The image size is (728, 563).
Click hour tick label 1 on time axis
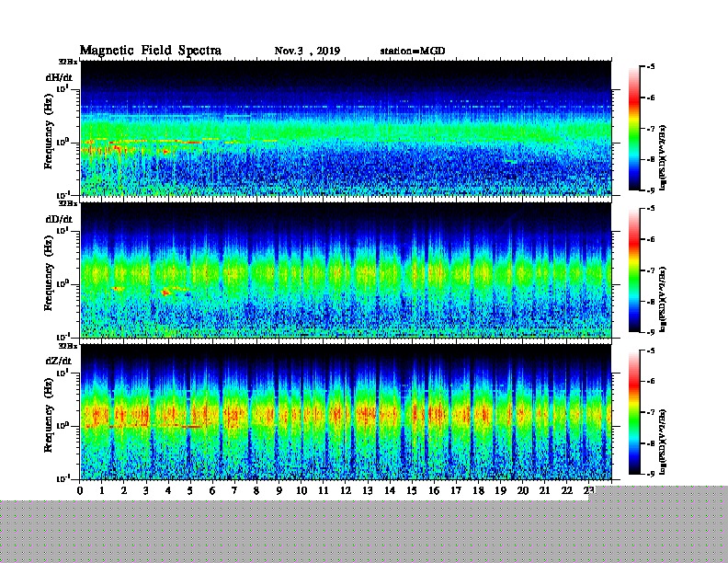[x=102, y=490]
